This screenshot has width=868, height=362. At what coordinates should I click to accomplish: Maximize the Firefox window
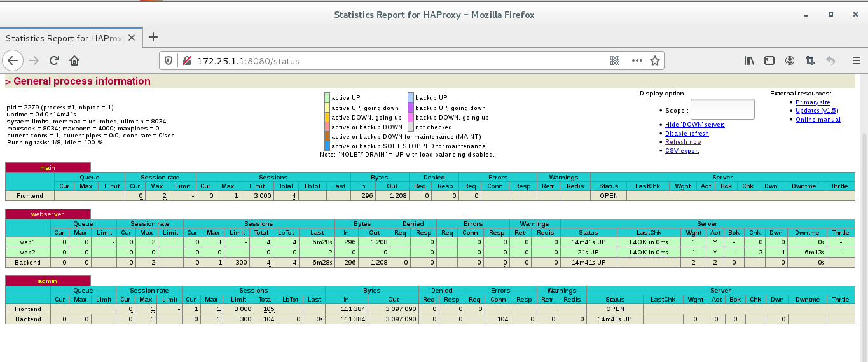830,14
